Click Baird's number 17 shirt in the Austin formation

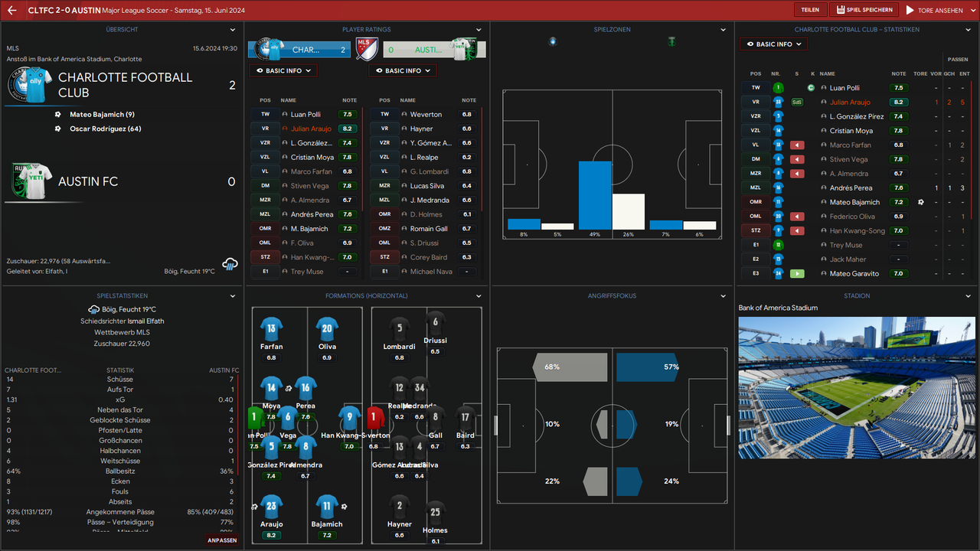point(465,418)
